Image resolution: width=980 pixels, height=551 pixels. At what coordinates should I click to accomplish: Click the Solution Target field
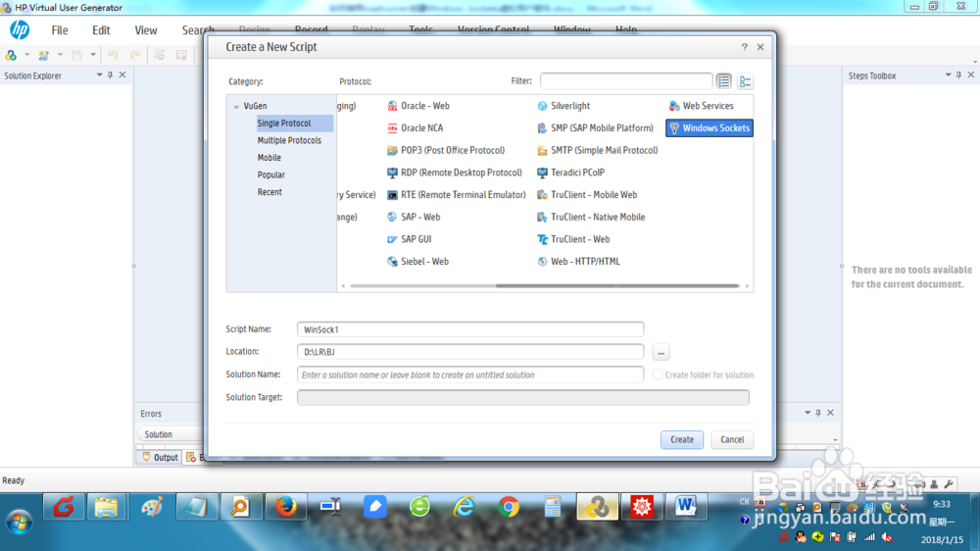coord(523,397)
